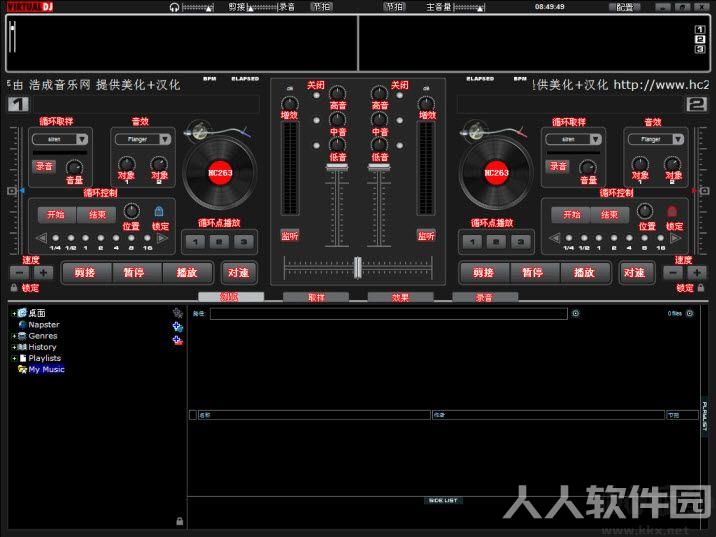Toggle left channel mid (中音) kill button

[316, 121]
